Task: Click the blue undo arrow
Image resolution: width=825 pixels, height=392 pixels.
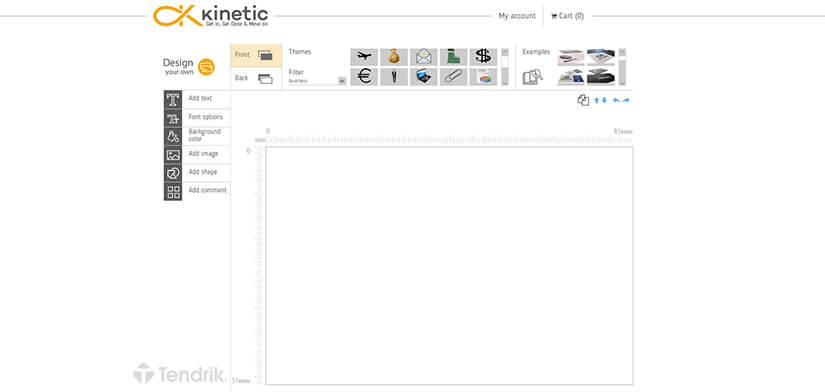Action: click(616, 100)
